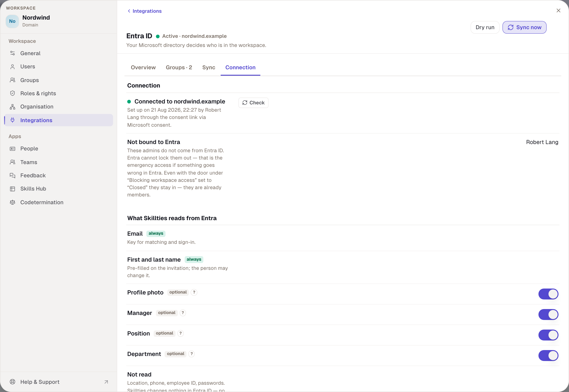Switch to the Groups · 2 tab
This screenshot has width=569, height=392.
click(179, 67)
